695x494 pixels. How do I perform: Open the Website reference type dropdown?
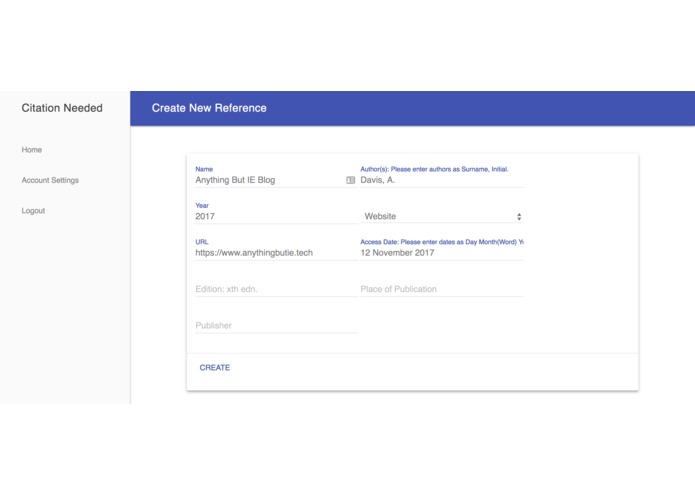[441, 216]
